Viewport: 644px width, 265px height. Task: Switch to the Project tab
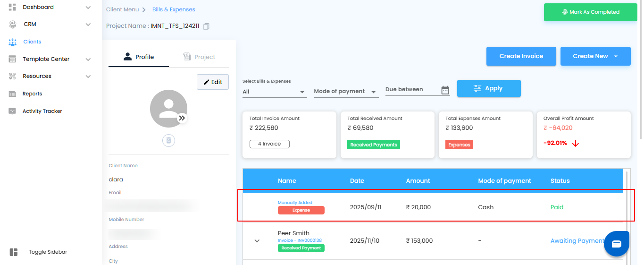click(199, 57)
